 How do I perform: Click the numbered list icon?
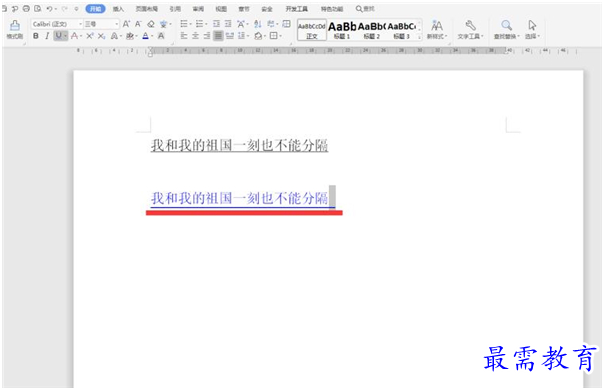pos(199,24)
